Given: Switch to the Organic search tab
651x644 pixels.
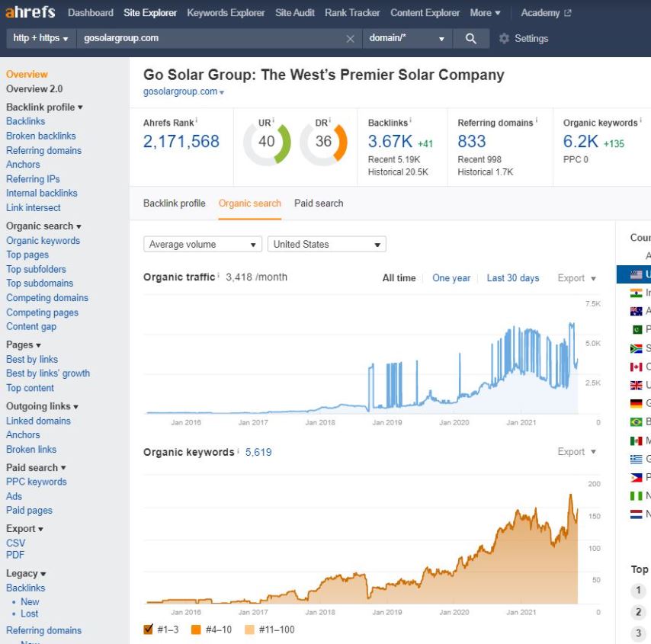Looking at the screenshot, I should pyautogui.click(x=250, y=203).
